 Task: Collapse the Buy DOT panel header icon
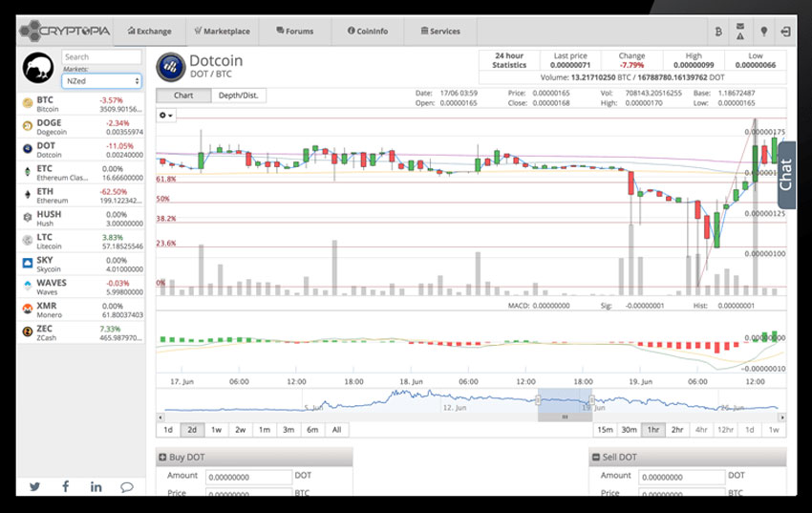(162, 457)
